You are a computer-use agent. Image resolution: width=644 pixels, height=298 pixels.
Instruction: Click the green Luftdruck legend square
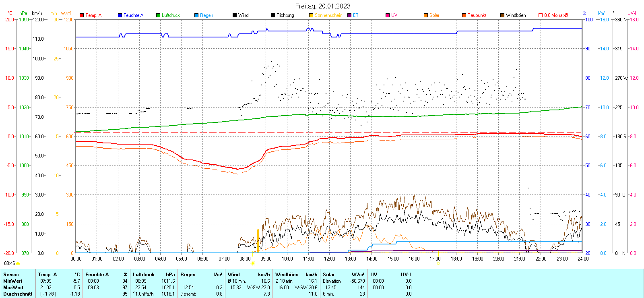(158, 15)
